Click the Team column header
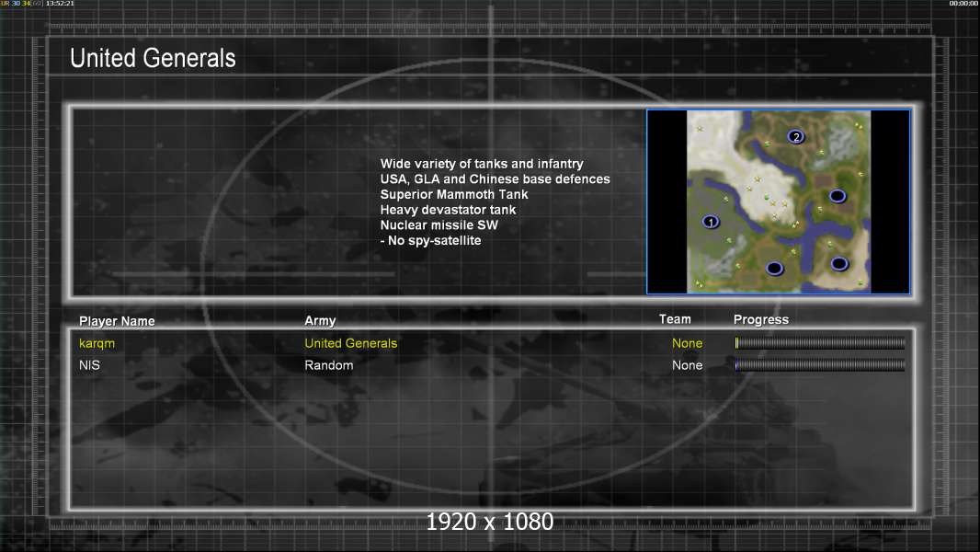Screen dimensions: 980x552 coord(675,319)
